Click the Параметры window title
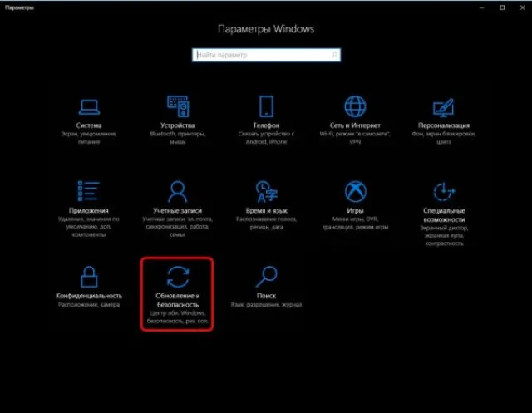The width and height of the screenshot is (532, 413). [19, 7]
